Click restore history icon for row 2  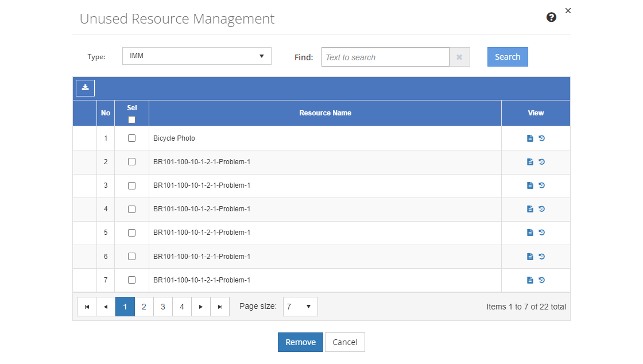(542, 162)
